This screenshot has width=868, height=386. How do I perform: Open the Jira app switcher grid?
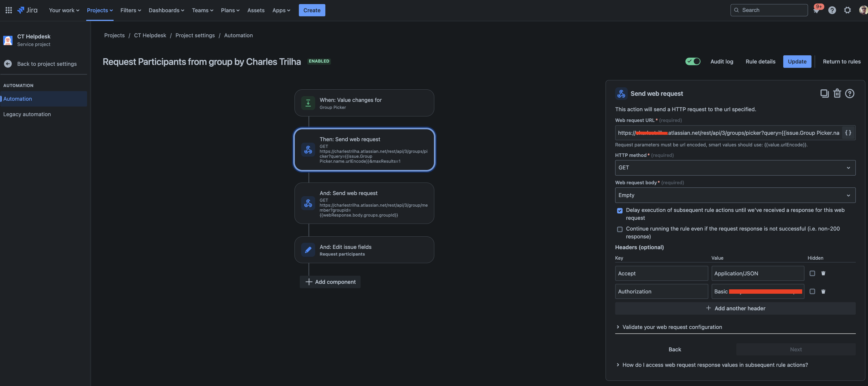(9, 10)
